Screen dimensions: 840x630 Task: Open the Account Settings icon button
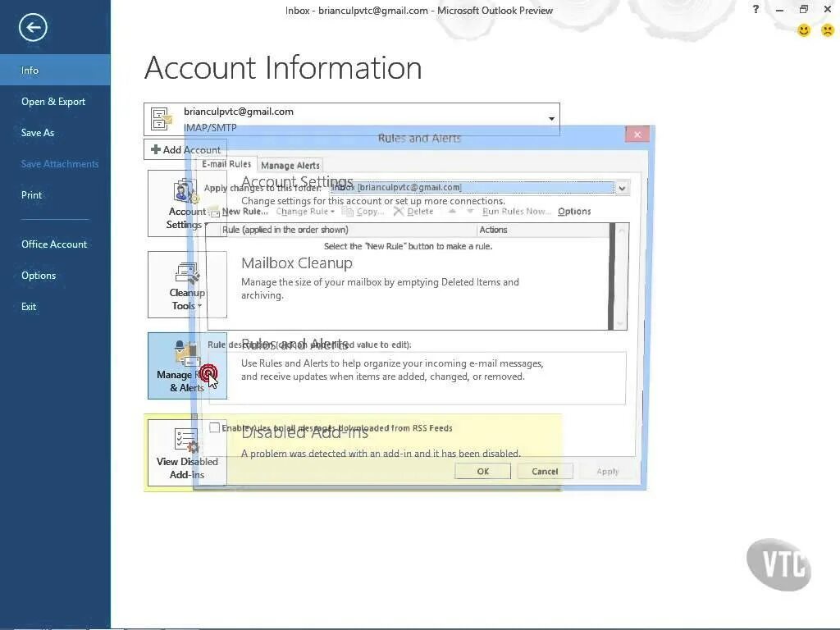(187, 203)
